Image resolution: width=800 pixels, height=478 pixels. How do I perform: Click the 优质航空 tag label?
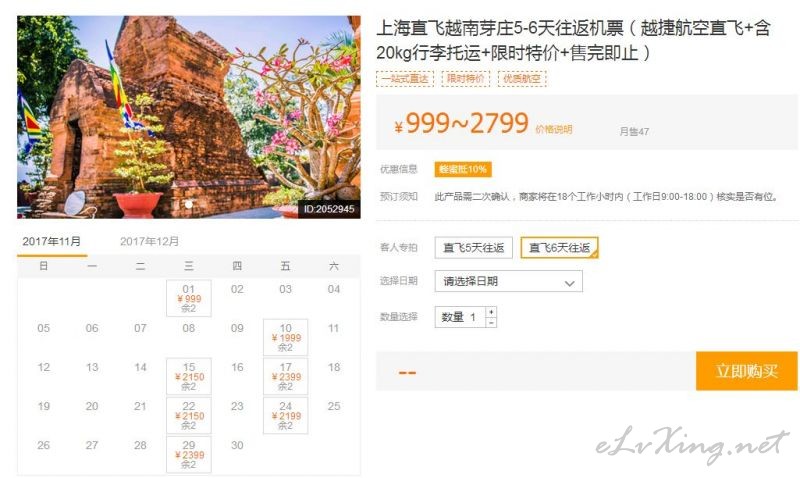pyautogui.click(x=522, y=79)
